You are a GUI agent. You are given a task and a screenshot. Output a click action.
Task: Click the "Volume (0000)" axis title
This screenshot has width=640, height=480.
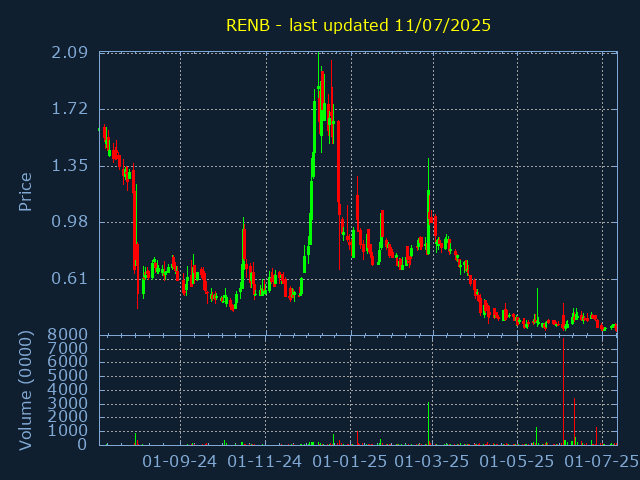click(x=25, y=391)
